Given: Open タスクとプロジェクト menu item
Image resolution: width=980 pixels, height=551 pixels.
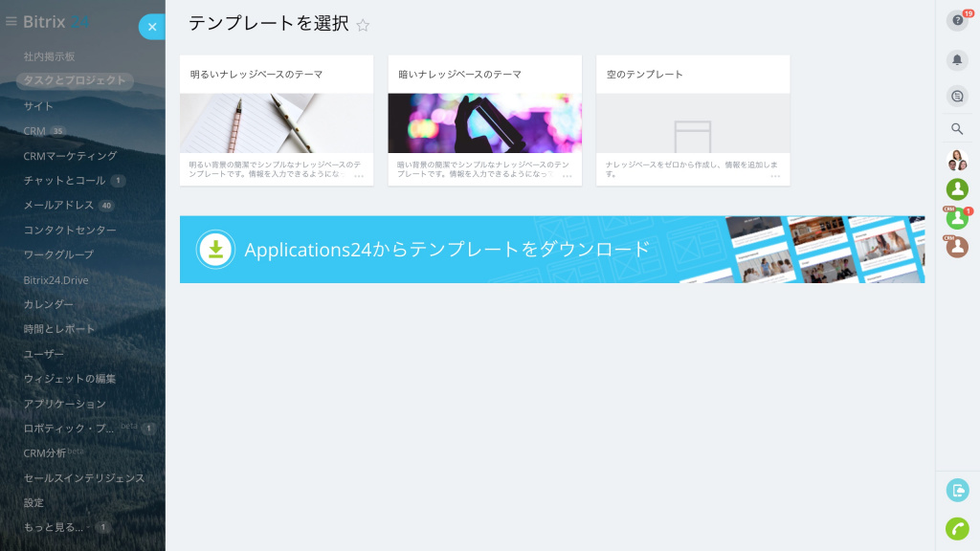Looking at the screenshot, I should click(75, 80).
